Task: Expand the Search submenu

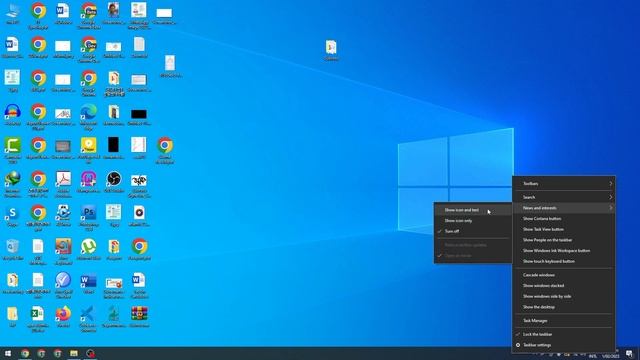Action: coord(564,197)
